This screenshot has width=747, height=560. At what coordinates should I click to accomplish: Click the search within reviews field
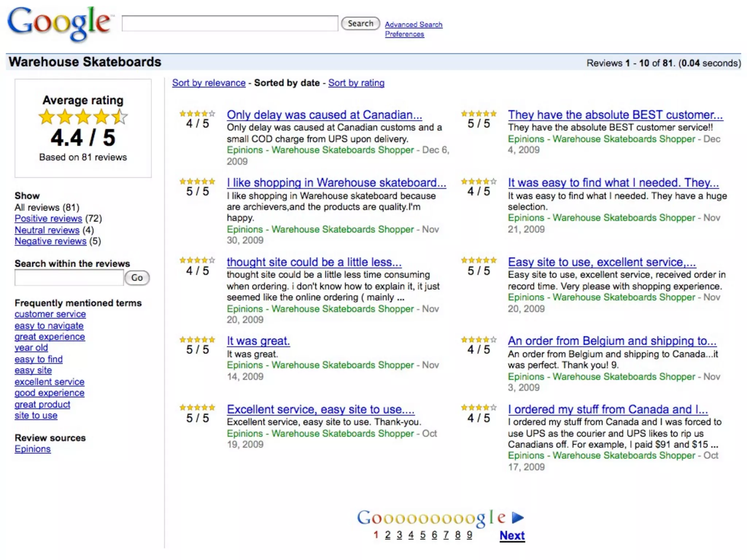(x=69, y=278)
